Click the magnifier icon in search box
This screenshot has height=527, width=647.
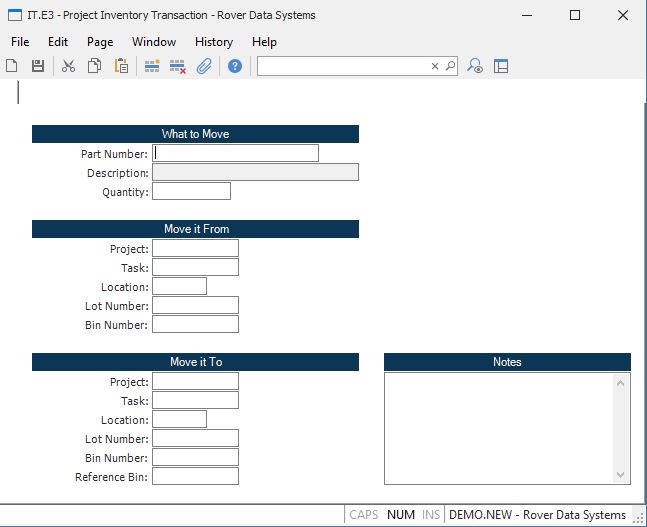pos(450,66)
